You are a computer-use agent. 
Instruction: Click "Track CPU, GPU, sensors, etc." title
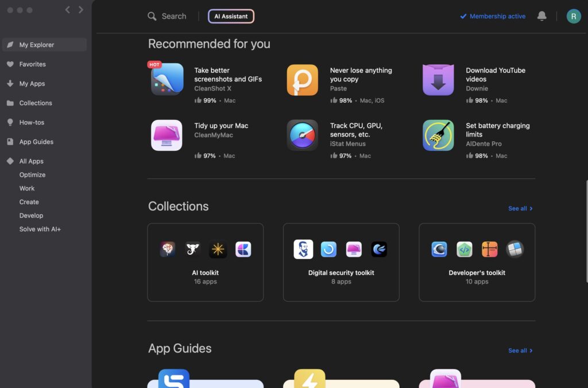tap(356, 130)
